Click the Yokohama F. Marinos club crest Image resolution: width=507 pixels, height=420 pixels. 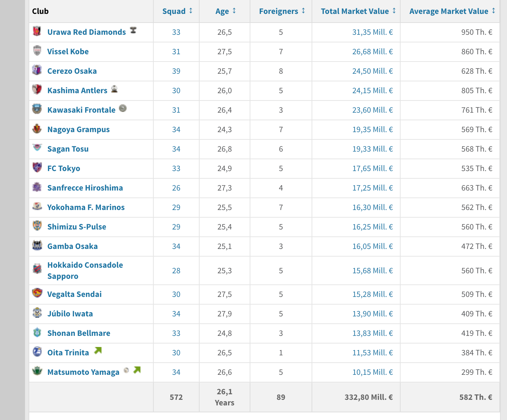coord(37,206)
